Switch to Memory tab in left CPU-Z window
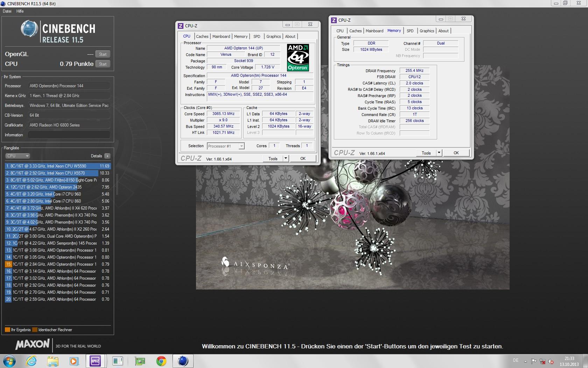Image resolution: width=588 pixels, height=368 pixels. coord(241,36)
